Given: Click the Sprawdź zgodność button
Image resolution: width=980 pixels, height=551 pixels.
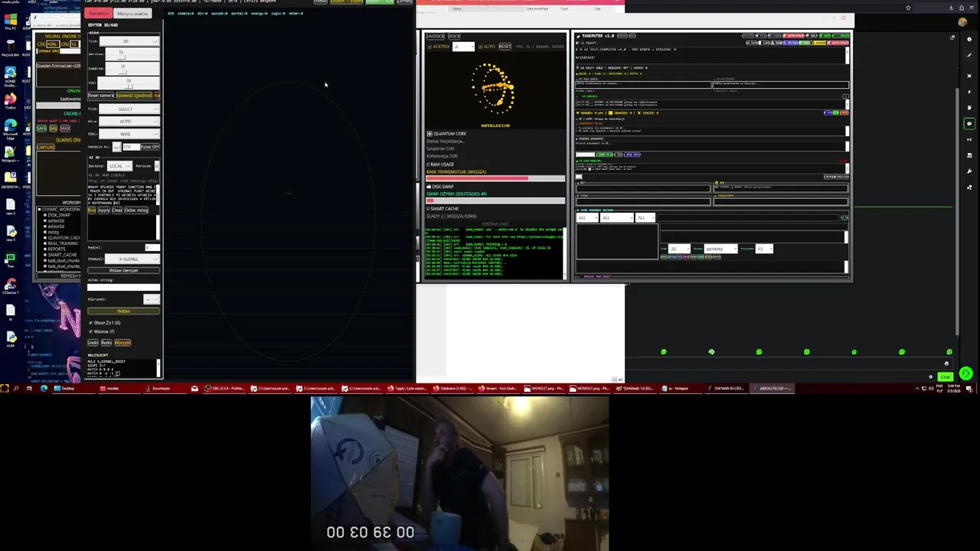Looking at the screenshot, I should point(134,95).
